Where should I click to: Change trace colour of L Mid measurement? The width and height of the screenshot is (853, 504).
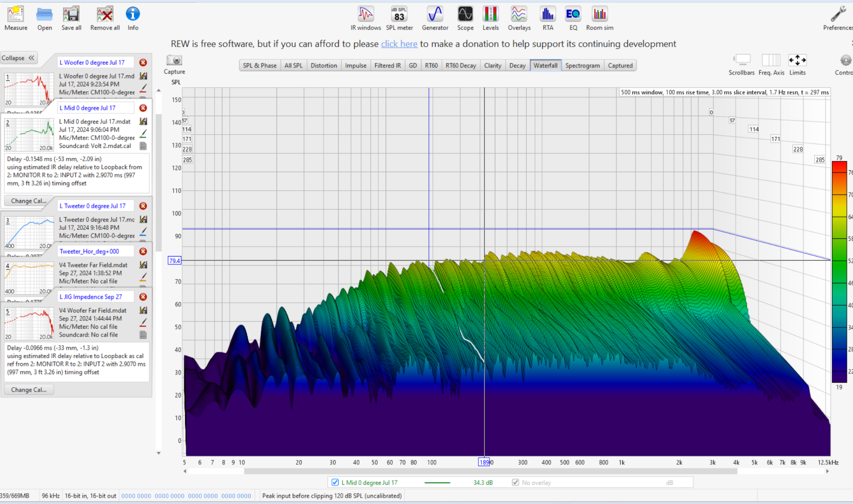point(143,134)
